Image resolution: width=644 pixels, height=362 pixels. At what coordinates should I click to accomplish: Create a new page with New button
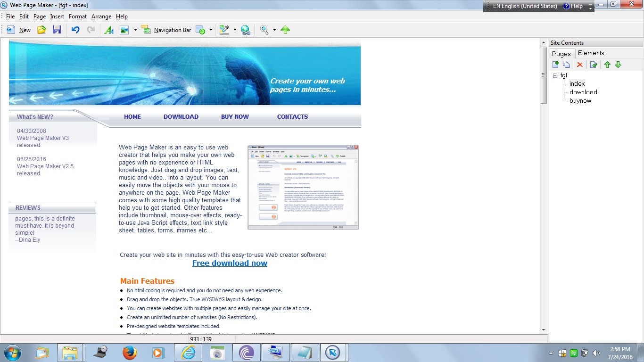(19, 30)
